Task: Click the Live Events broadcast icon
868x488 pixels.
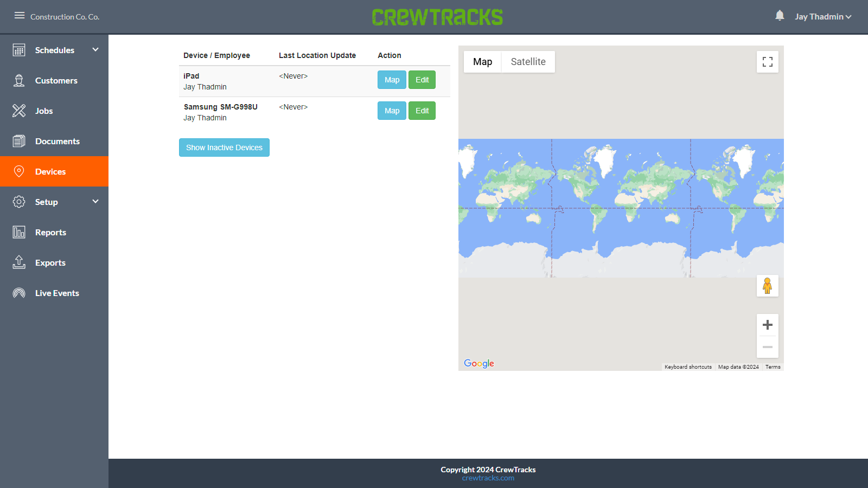Action: (x=19, y=293)
